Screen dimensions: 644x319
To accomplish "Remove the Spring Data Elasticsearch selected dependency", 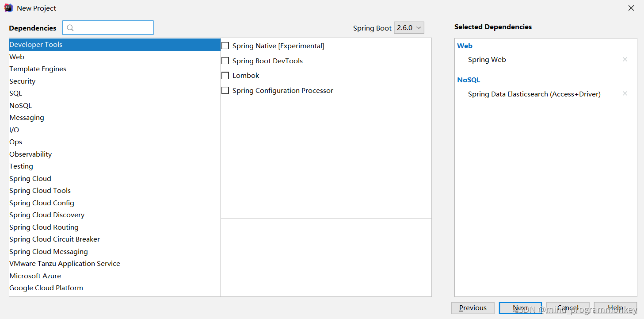I will [x=625, y=94].
